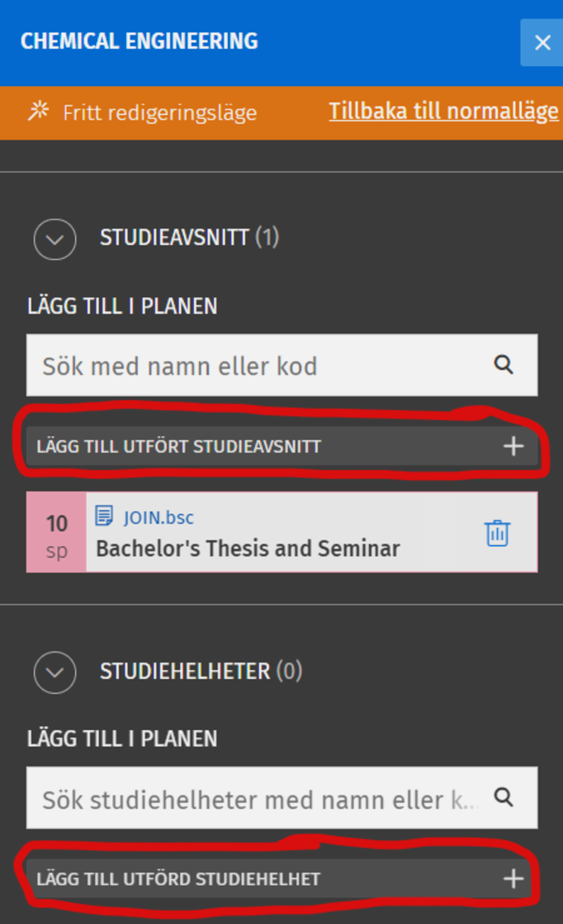Screen dimensions: 563x924
Task: Click the document icon beside JOIN.bsc
Action: point(105,517)
